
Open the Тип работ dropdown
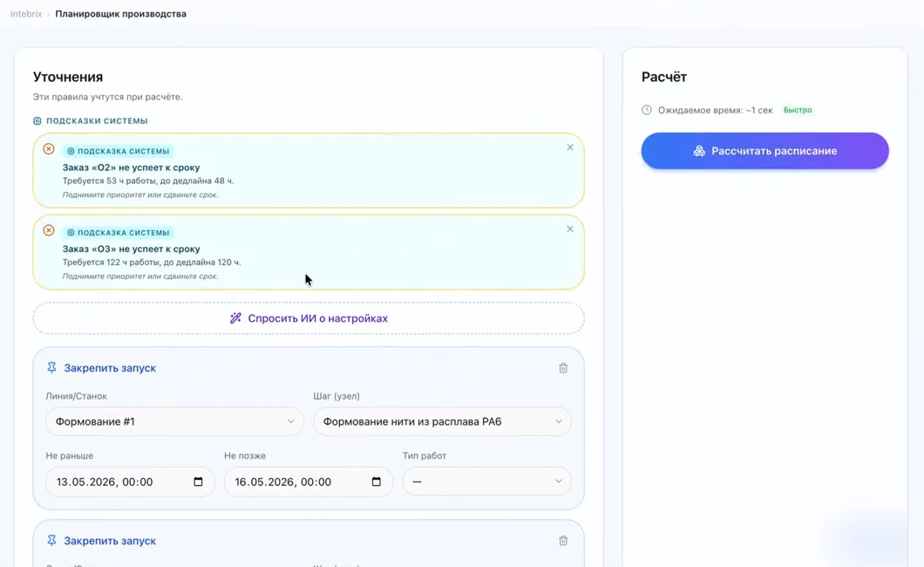[x=486, y=482]
